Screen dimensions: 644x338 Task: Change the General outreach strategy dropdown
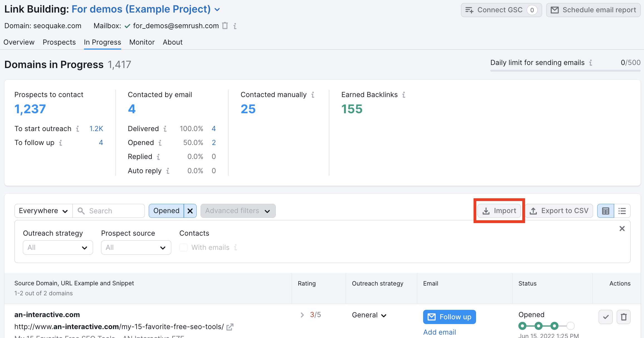pyautogui.click(x=369, y=315)
